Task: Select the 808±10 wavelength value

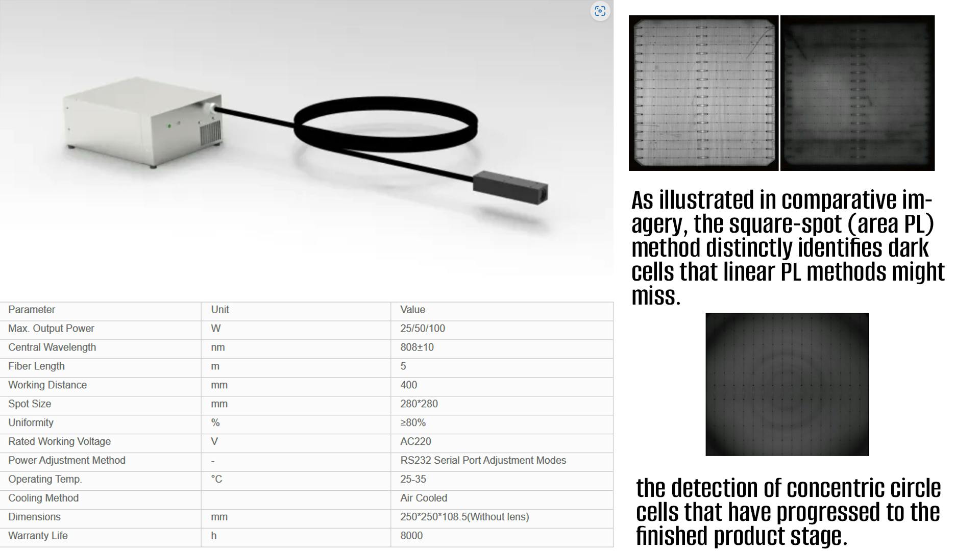Action: pyautogui.click(x=417, y=347)
